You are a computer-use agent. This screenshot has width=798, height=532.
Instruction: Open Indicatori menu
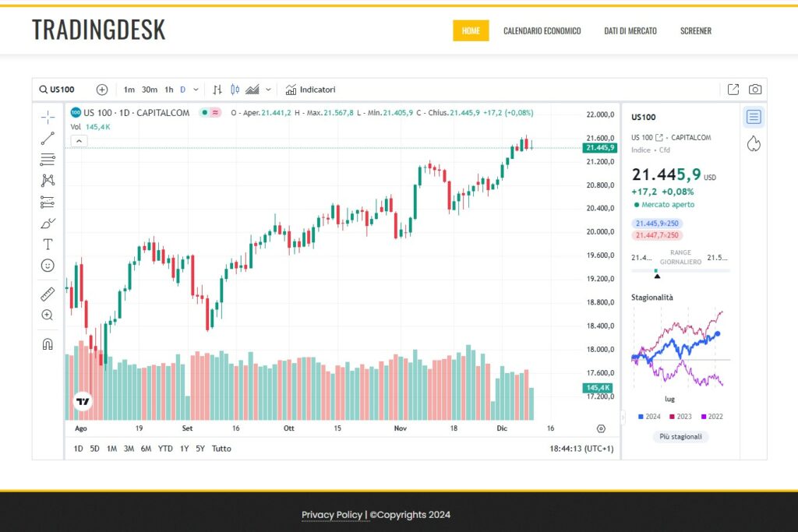pyautogui.click(x=310, y=90)
